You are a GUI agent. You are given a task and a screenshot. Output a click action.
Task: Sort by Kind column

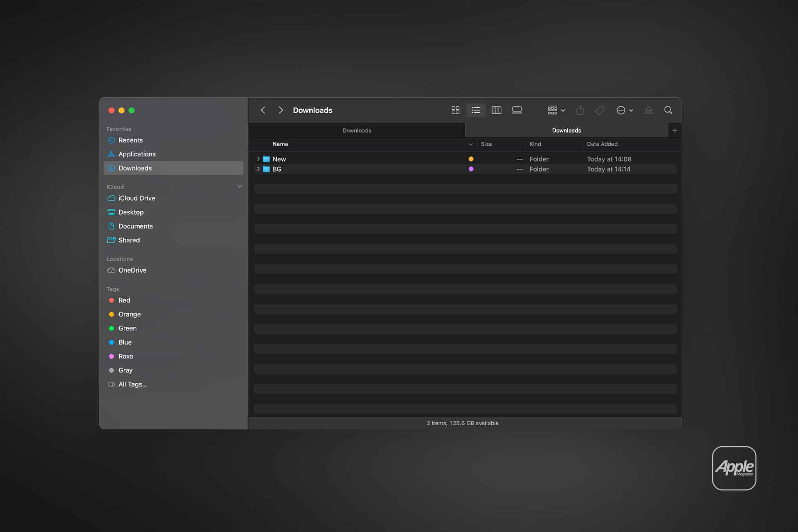point(535,144)
